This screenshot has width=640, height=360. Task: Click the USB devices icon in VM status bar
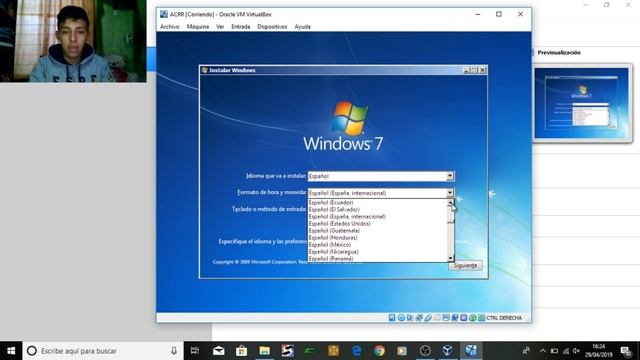[x=428, y=318]
